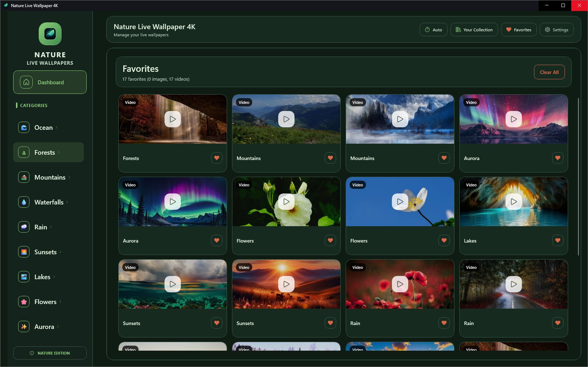Screen dimensions: 588x367
Task: Click the CATEGORIES heading in sidebar
Action: click(x=34, y=105)
